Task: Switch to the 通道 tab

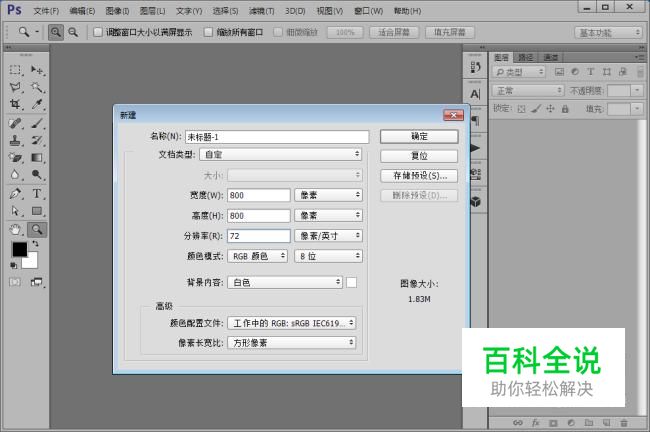Action: point(551,57)
